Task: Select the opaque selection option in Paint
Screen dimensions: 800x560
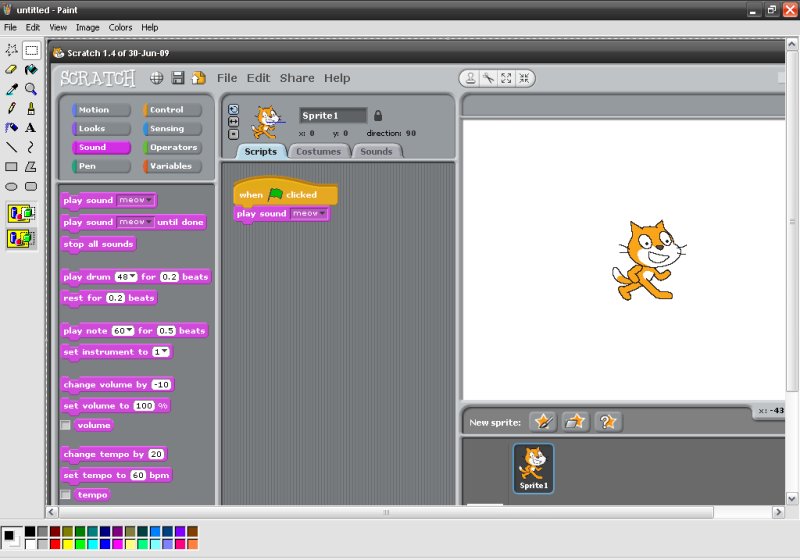Action: tap(21, 213)
